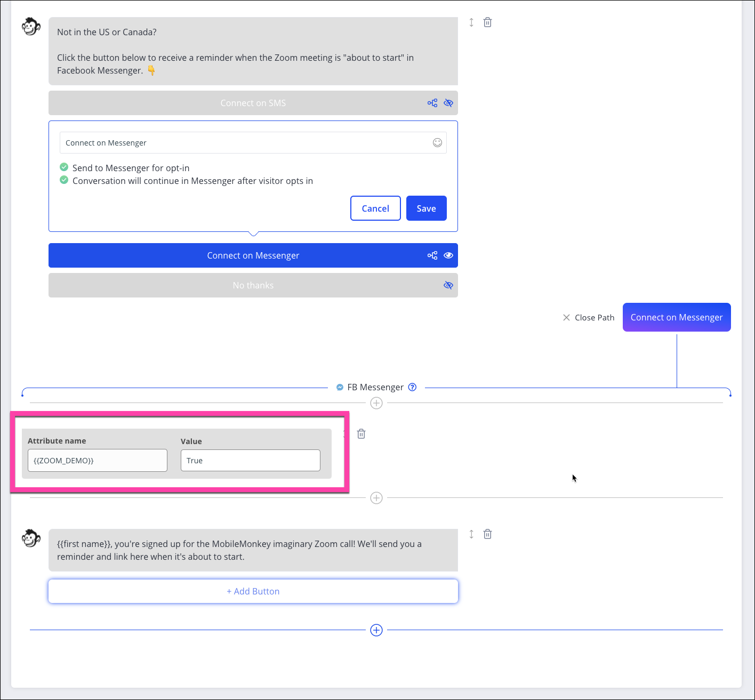This screenshot has width=755, height=700.
Task: Click monkey avatar beside signed-up message
Action: (x=31, y=538)
